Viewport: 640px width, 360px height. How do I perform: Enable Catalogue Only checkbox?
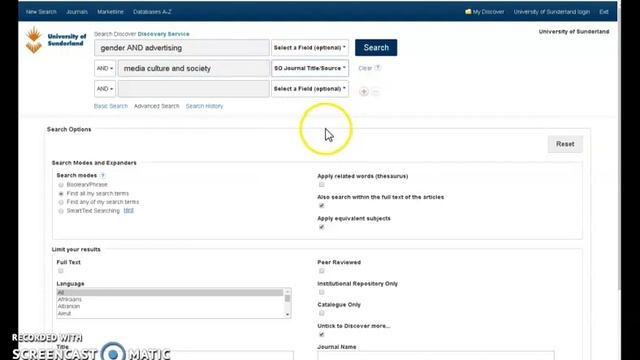pos(322,313)
